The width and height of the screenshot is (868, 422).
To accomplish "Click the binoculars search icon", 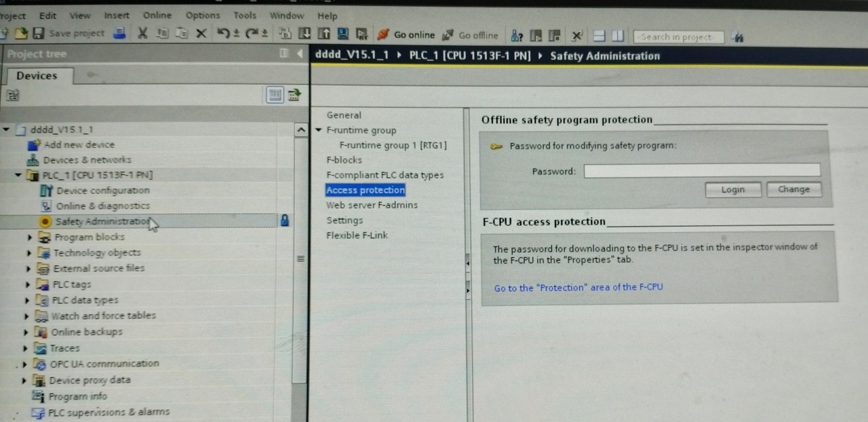I will (739, 38).
